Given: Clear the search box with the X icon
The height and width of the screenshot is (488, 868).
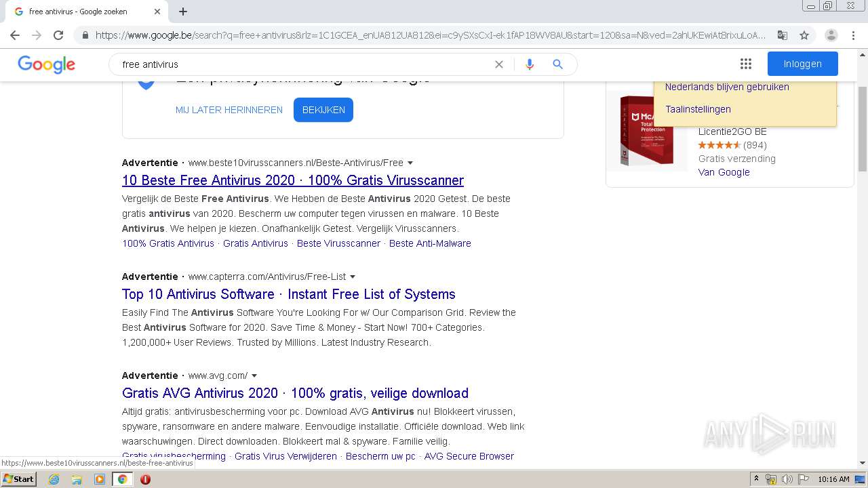Looking at the screenshot, I should coord(499,64).
